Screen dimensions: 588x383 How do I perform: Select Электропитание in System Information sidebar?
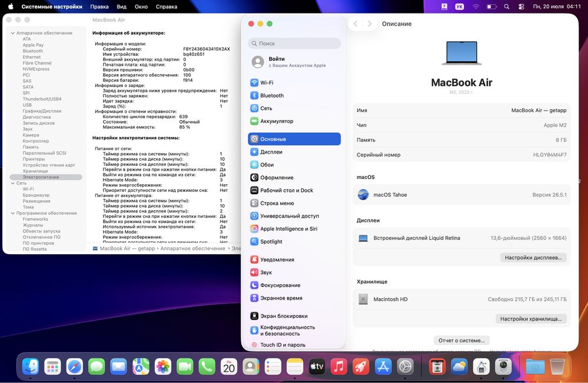tap(46, 177)
